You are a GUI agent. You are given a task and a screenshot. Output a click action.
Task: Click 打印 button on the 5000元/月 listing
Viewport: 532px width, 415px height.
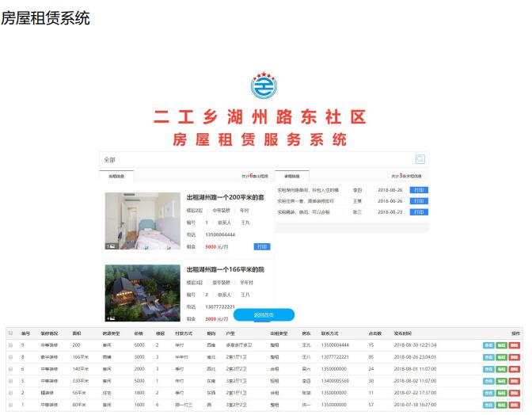[x=262, y=246]
